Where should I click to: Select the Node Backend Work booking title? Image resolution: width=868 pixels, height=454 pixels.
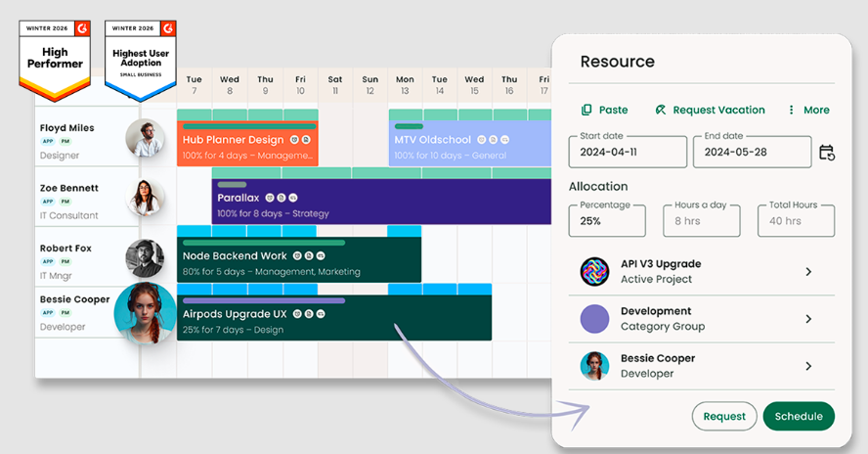point(235,255)
